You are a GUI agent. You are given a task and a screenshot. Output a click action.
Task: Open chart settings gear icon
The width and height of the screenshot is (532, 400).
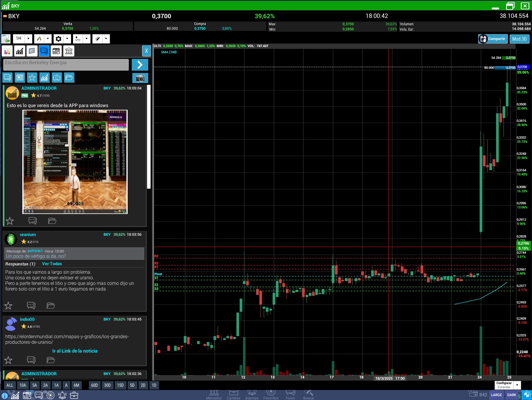pyautogui.click(x=59, y=39)
